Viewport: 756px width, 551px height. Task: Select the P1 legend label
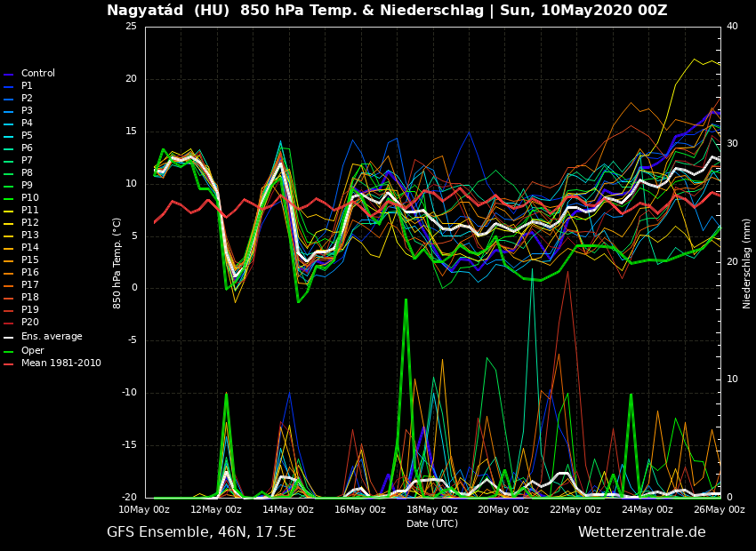tap(27, 86)
